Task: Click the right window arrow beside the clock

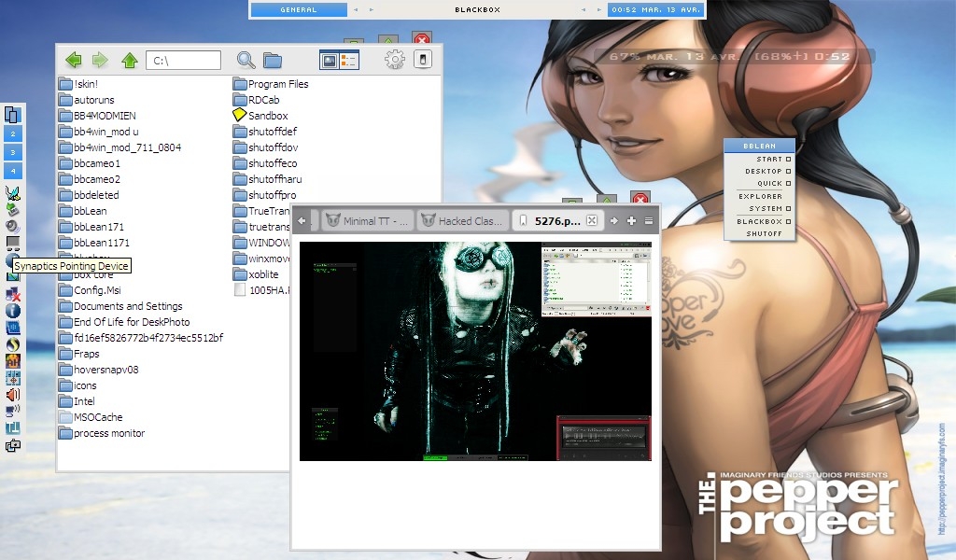Action: point(598,9)
